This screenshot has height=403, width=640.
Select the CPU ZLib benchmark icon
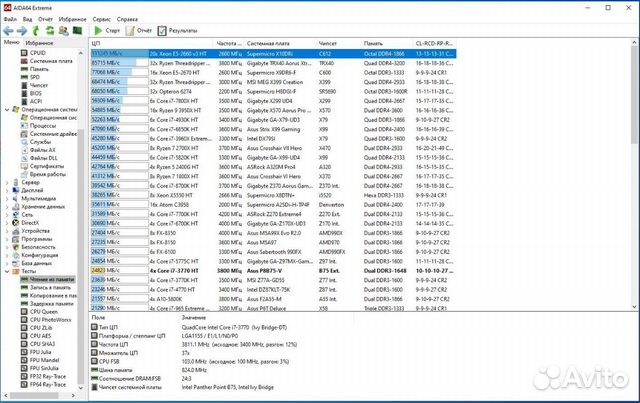coord(24,328)
